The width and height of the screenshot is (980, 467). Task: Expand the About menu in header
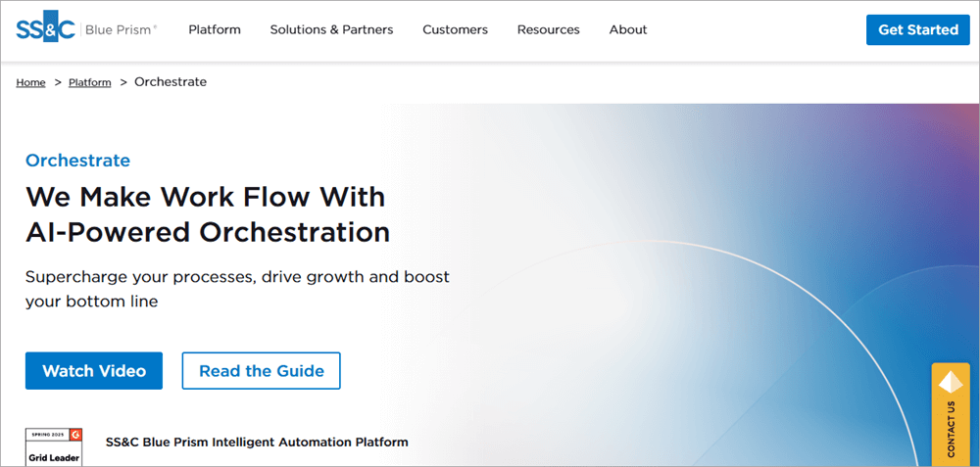coord(628,29)
